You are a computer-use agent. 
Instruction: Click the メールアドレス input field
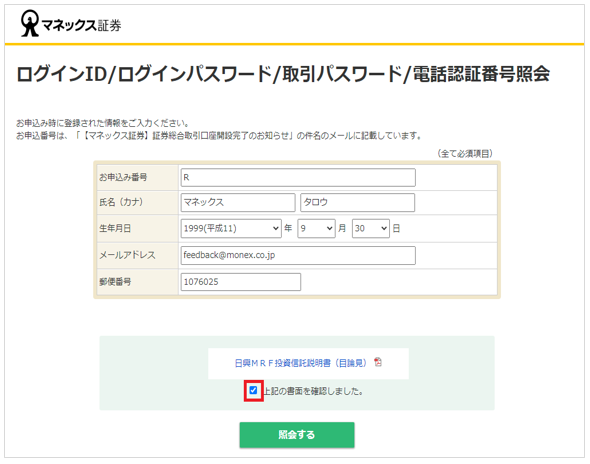298,255
